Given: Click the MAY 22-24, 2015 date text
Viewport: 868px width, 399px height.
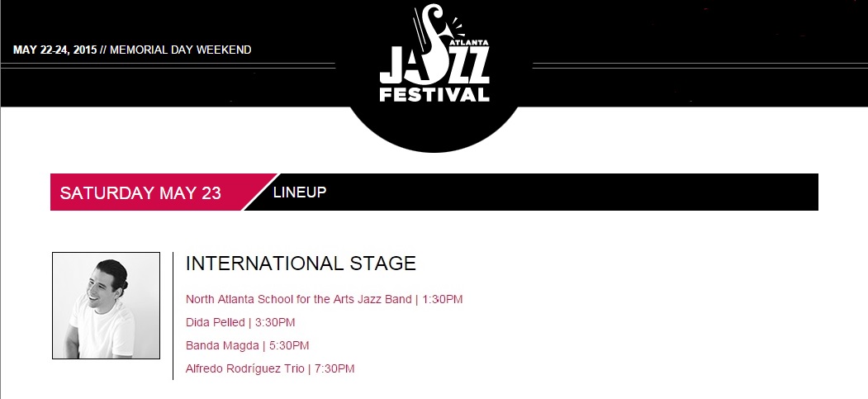Looking at the screenshot, I should pyautogui.click(x=55, y=50).
